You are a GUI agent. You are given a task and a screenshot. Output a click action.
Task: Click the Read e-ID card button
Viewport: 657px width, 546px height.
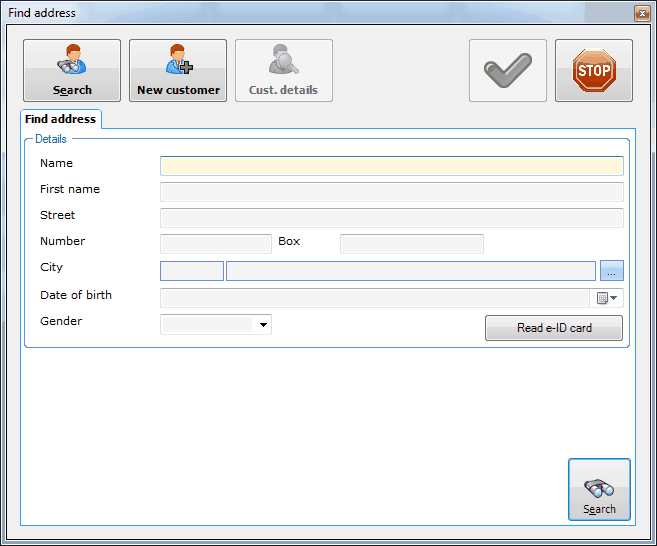554,328
